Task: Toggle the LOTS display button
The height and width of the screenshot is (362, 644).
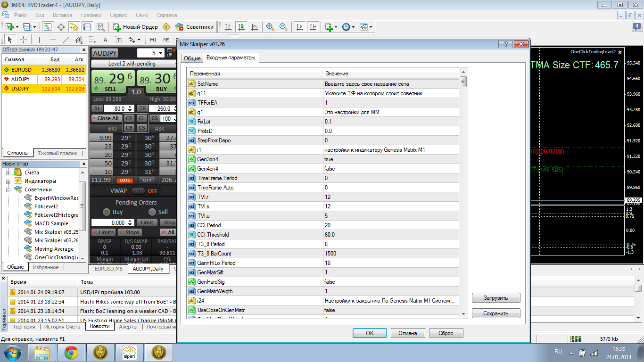Action: [125, 180]
